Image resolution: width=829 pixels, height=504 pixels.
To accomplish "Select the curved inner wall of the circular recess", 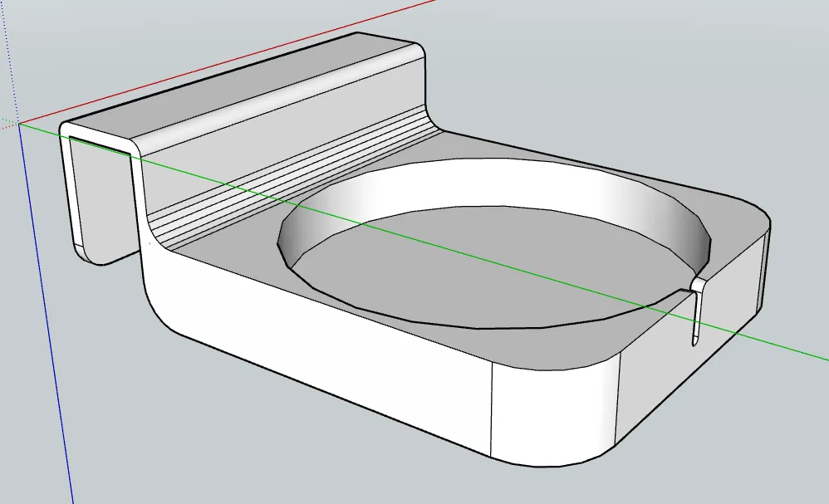I will pyautogui.click(x=494, y=183).
